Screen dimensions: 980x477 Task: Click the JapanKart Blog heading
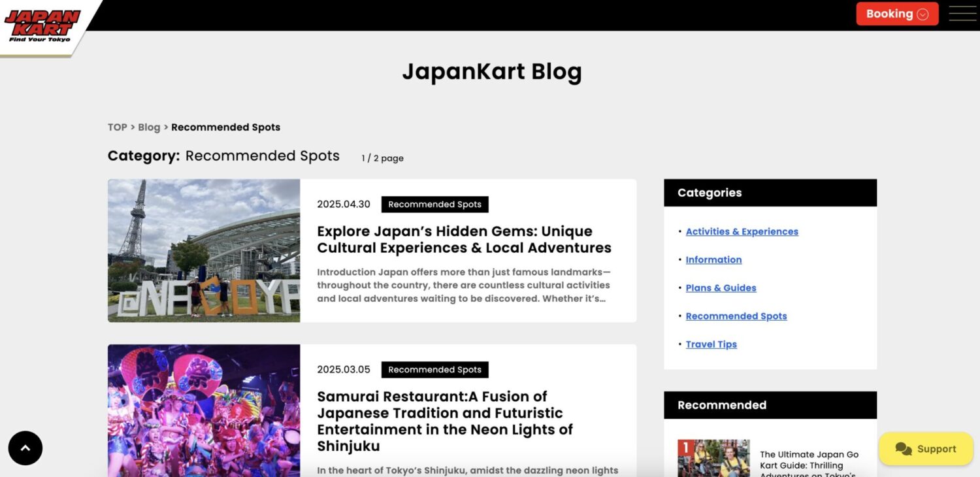click(x=491, y=72)
